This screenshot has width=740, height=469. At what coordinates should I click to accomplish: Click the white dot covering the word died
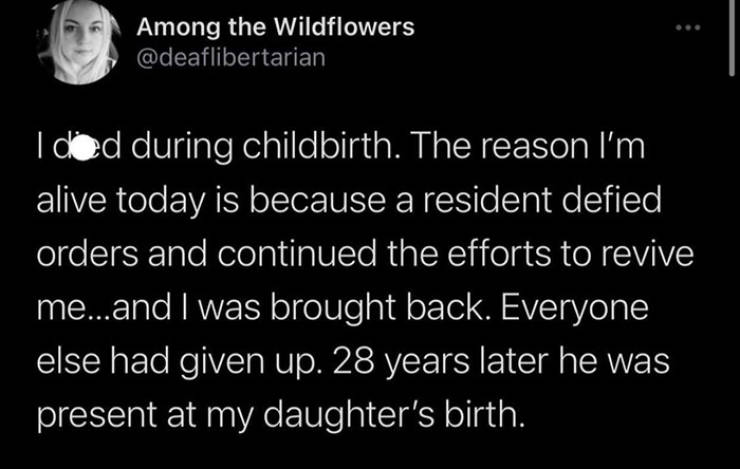(x=83, y=147)
